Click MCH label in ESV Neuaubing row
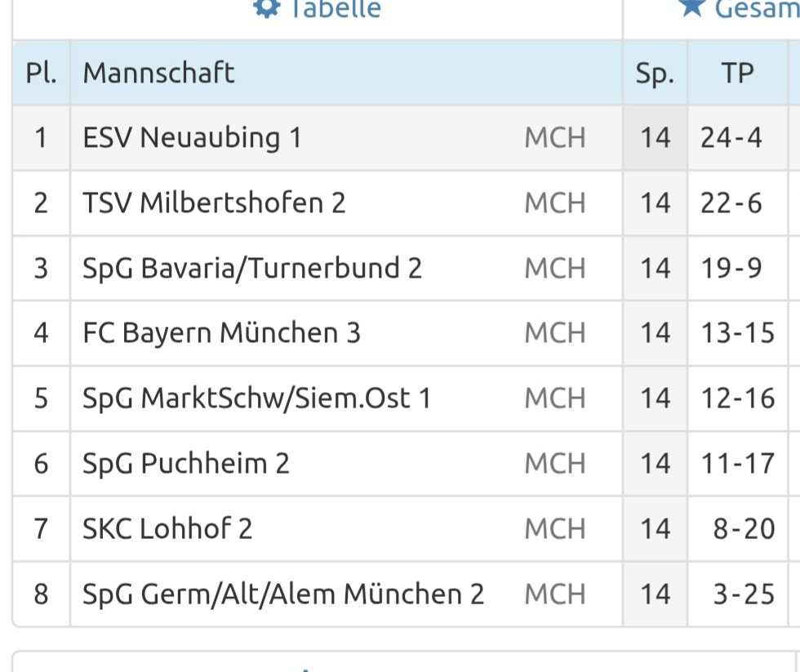800x672 pixels. pyautogui.click(x=555, y=137)
